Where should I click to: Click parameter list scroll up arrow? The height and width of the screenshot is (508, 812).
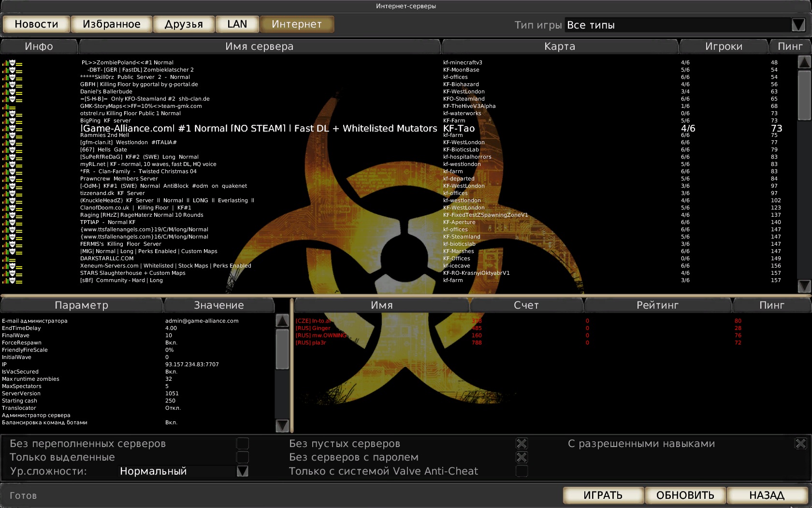pyautogui.click(x=282, y=320)
